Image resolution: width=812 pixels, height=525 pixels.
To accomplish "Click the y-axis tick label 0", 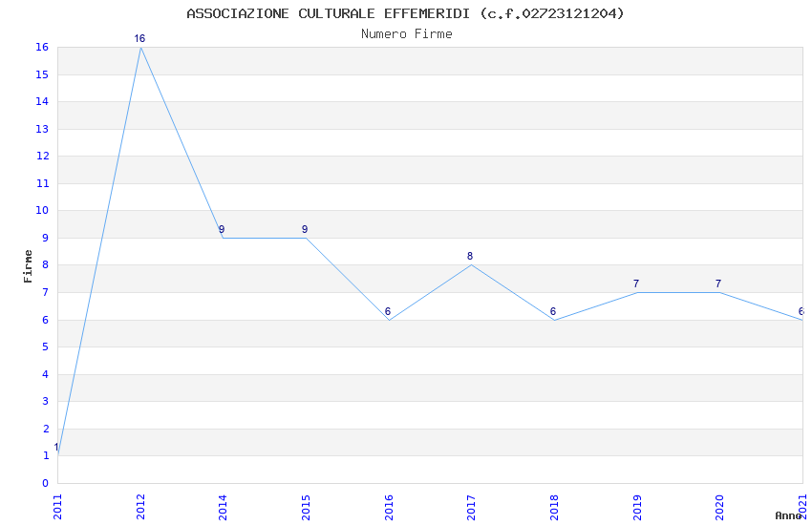I will 46,483.
